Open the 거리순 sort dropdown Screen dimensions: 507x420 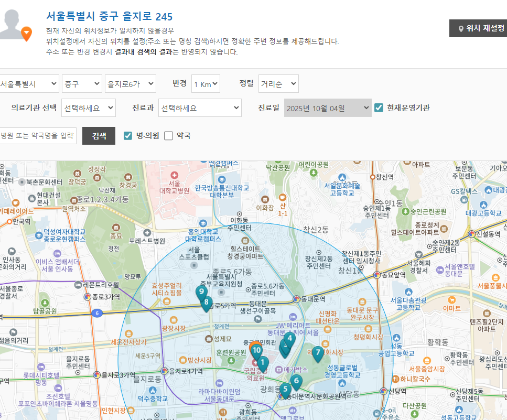(278, 84)
